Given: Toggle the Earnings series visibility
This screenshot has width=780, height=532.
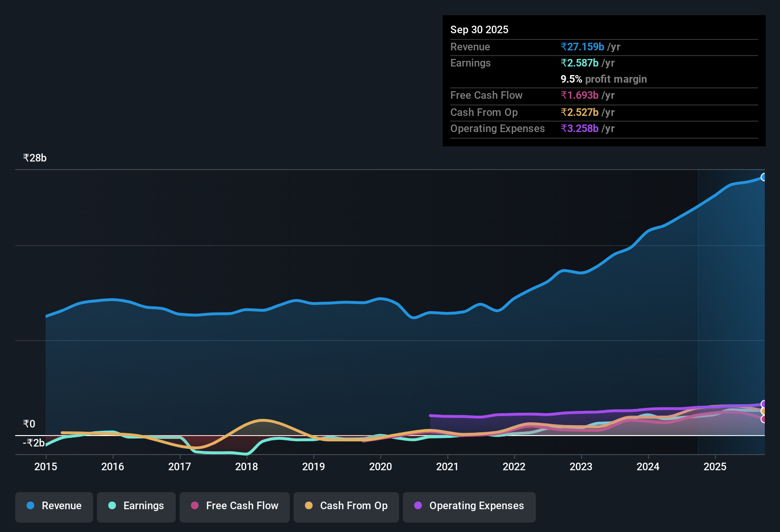Looking at the screenshot, I should pos(136,506).
